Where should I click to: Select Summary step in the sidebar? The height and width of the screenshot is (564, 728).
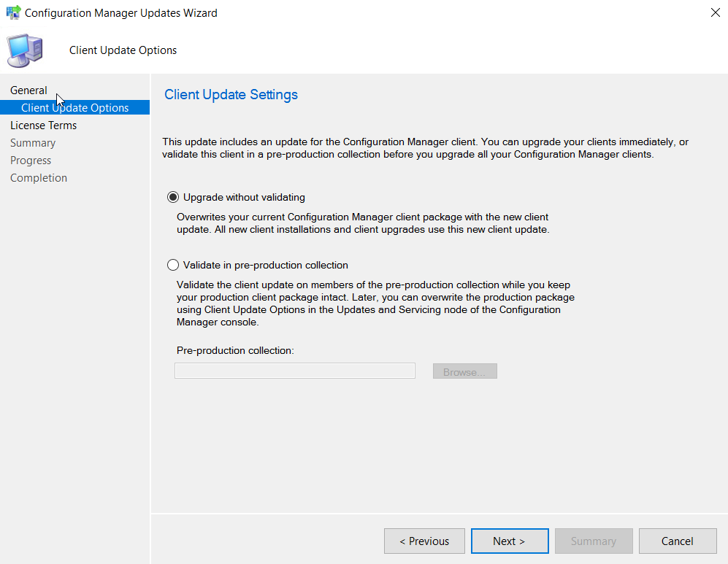point(33,143)
